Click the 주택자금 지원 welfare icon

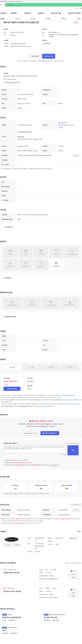pos(11,264)
